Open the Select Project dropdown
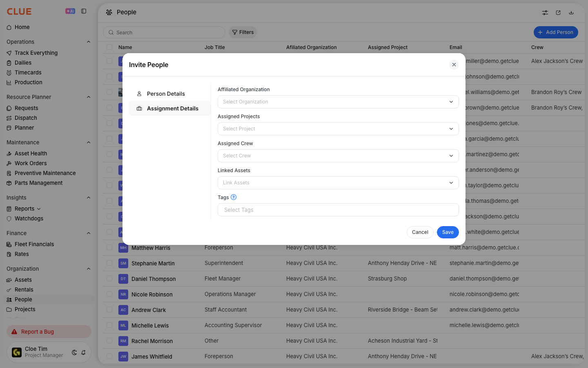The image size is (588, 368). click(338, 129)
